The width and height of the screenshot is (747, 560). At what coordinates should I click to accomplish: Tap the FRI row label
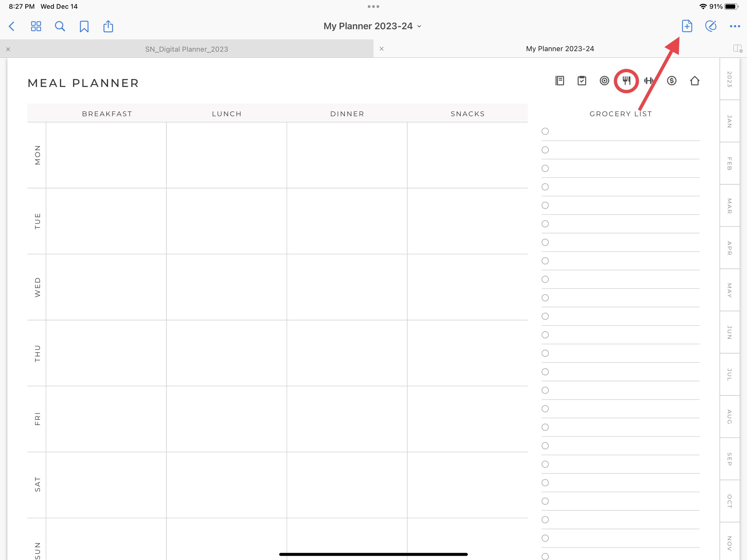click(x=37, y=419)
